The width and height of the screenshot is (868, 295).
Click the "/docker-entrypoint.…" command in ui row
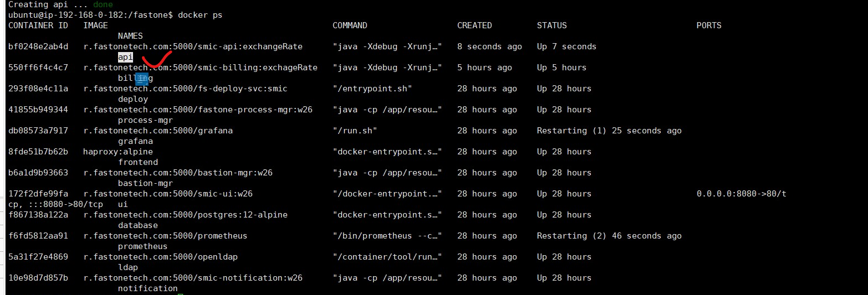coord(387,194)
